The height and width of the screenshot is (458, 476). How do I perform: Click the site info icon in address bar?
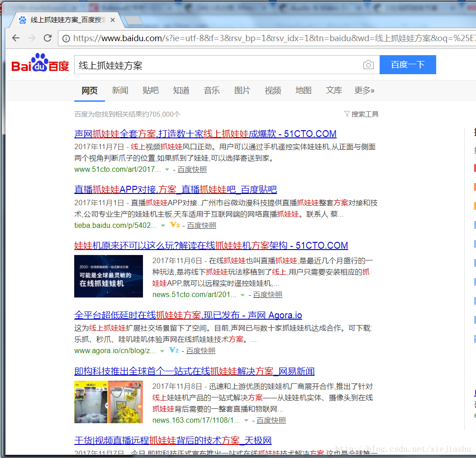(x=66, y=38)
